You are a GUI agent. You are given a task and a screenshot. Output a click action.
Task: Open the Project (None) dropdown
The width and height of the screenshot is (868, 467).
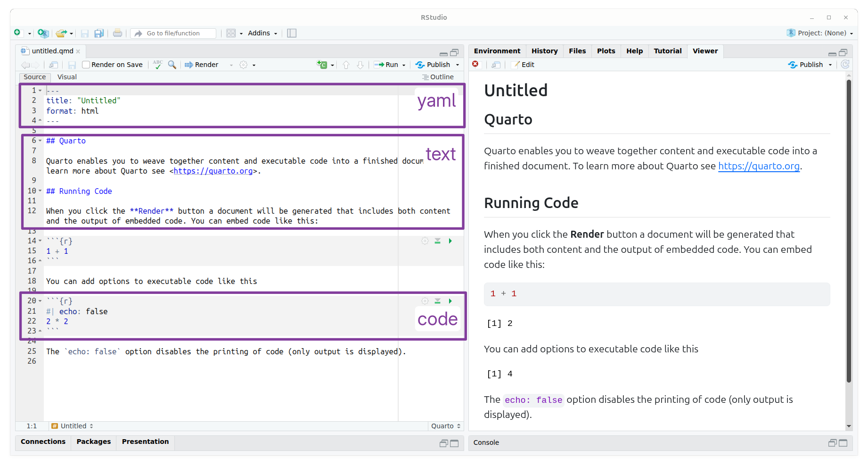820,33
